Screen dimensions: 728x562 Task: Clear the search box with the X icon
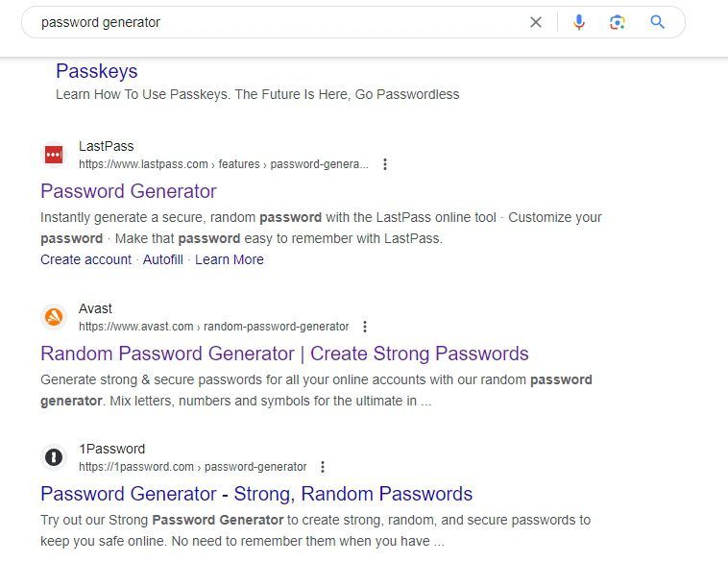pos(535,22)
